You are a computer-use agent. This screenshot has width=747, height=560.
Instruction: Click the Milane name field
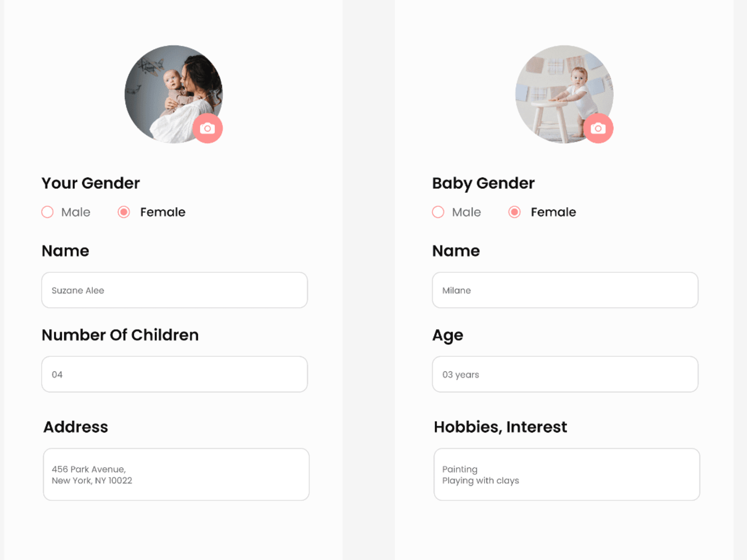(565, 290)
